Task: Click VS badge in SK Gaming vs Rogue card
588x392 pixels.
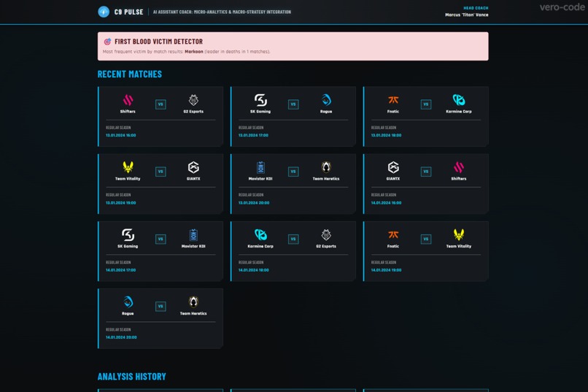Action: coord(293,104)
